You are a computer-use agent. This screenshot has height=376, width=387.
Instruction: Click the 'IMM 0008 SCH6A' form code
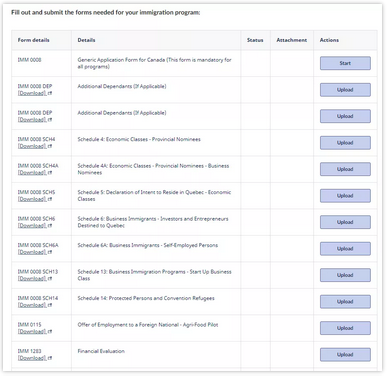coord(38,245)
